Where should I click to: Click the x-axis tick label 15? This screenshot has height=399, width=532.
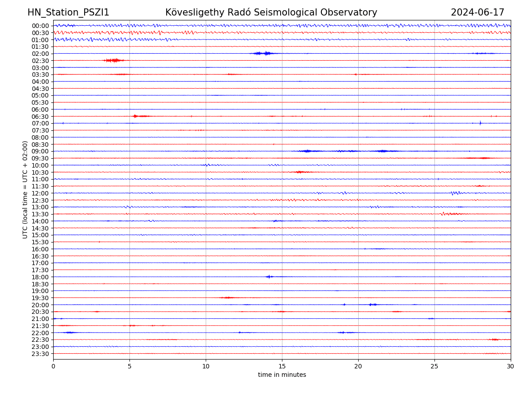click(282, 367)
